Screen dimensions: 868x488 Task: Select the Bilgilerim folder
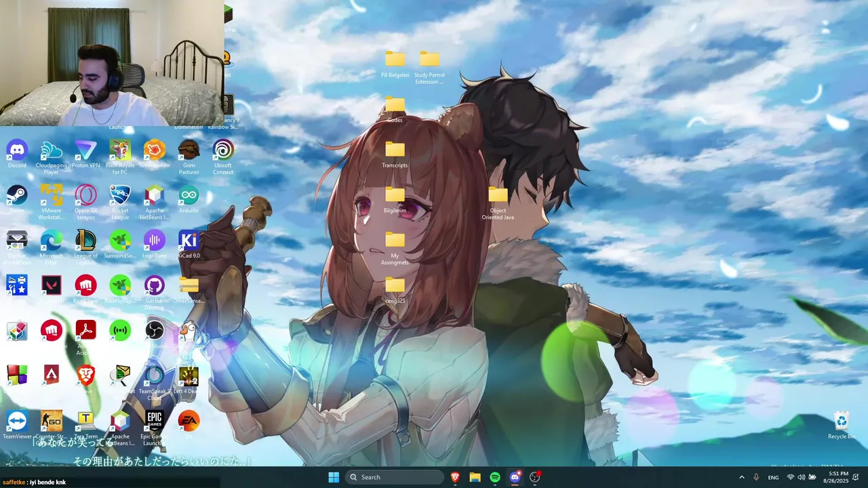point(395,199)
